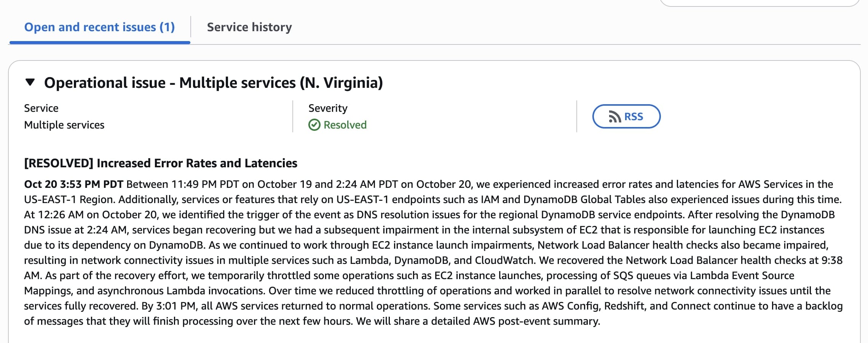Click the Multiple services value text

64,125
